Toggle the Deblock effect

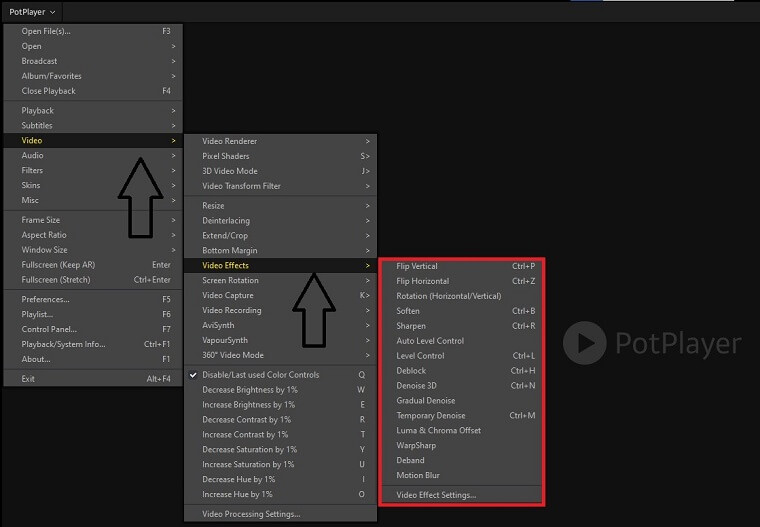462,371
